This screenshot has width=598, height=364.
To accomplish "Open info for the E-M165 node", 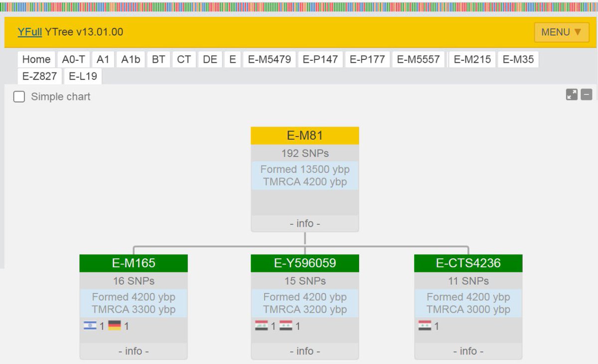I will [x=134, y=351].
